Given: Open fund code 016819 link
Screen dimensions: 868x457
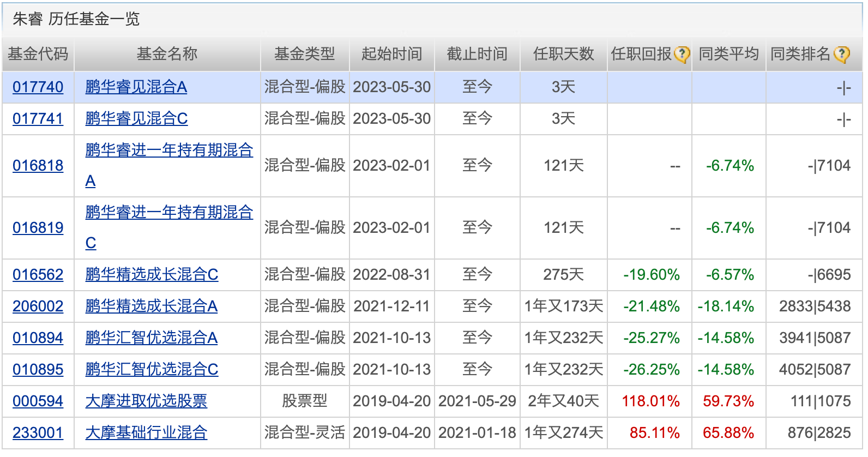Looking at the screenshot, I should pos(38,228).
